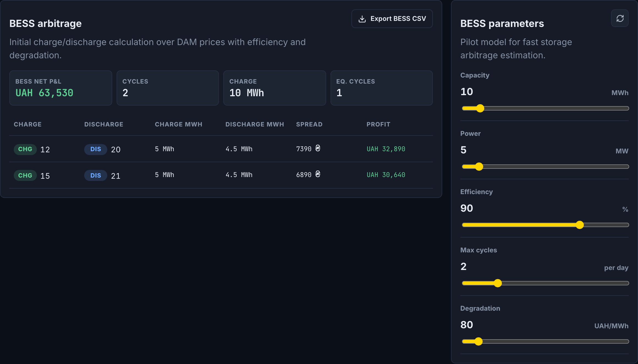This screenshot has height=364, width=638.
Task: Click the profit value UAH 30,640
Action: (x=386, y=175)
